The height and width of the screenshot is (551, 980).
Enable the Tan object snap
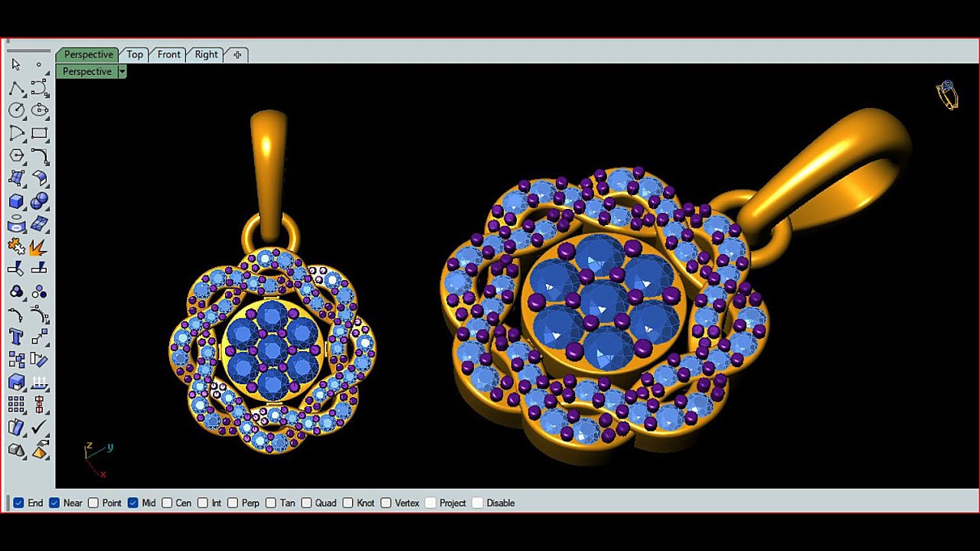pos(271,503)
